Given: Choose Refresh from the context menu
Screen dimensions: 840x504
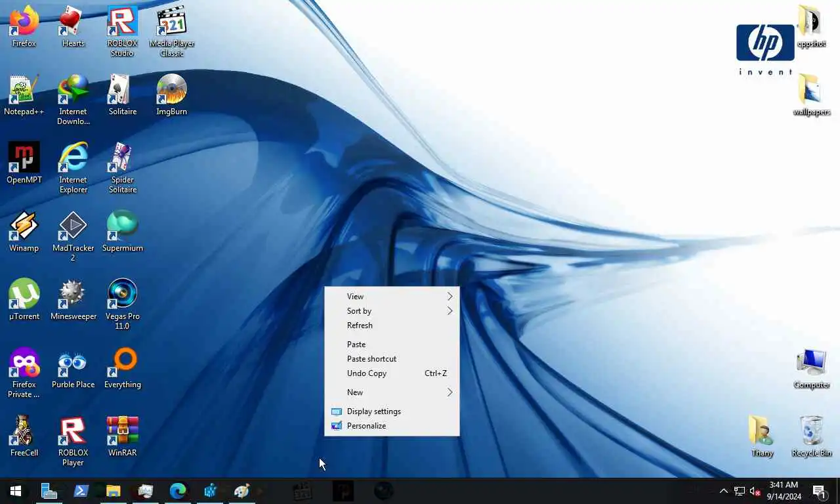Looking at the screenshot, I should coord(392,325).
